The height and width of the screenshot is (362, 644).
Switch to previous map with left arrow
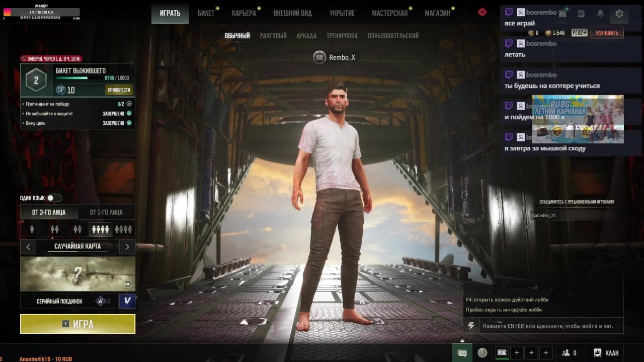click(28, 246)
